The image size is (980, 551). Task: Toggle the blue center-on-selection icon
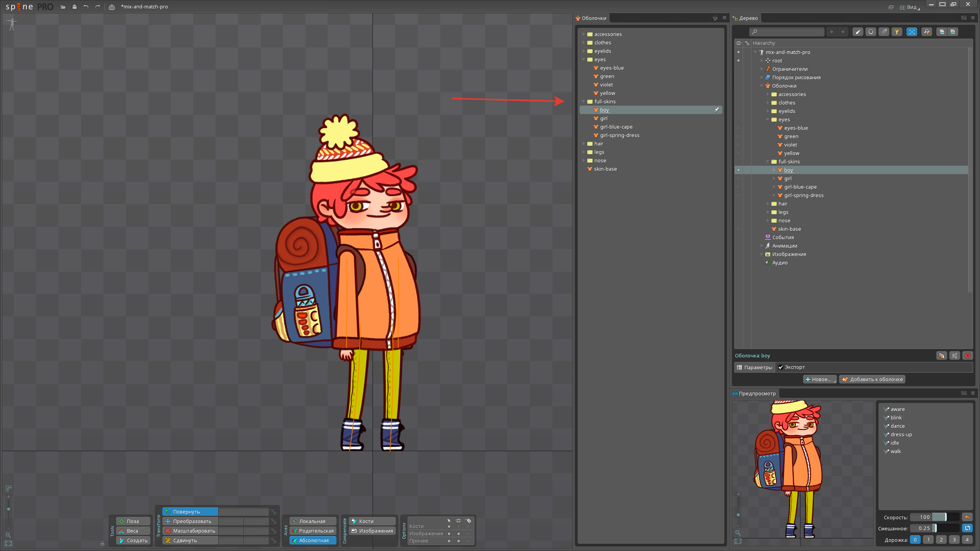point(912,32)
